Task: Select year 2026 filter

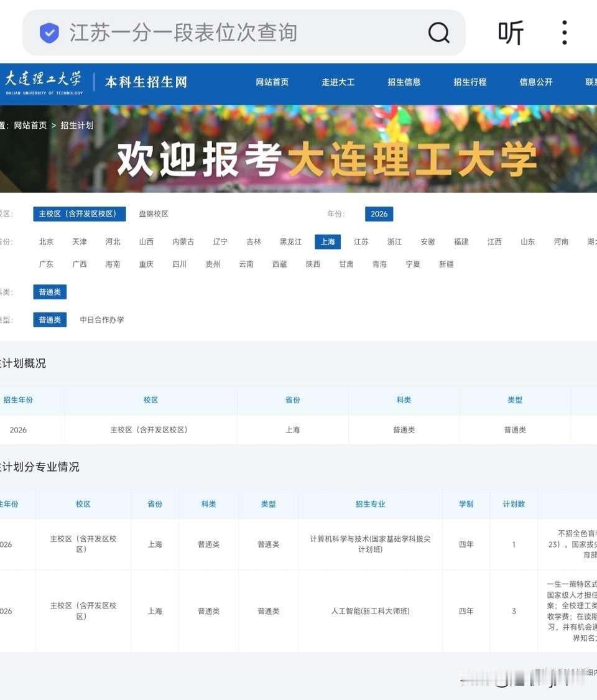Action: tap(379, 214)
